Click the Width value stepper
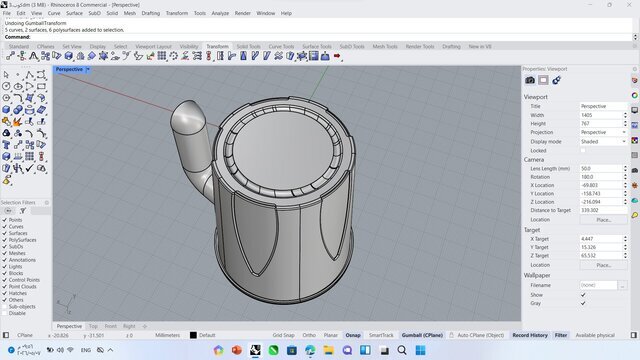The height and width of the screenshot is (360, 640). 625,115
